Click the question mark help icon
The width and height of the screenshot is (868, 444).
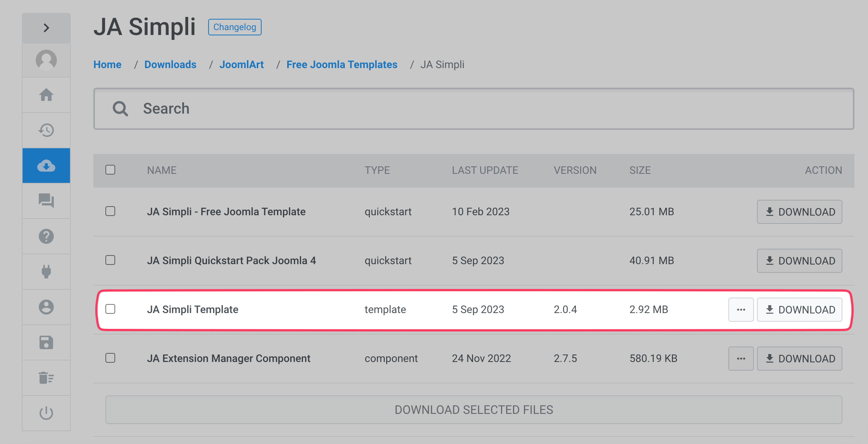[x=46, y=236]
